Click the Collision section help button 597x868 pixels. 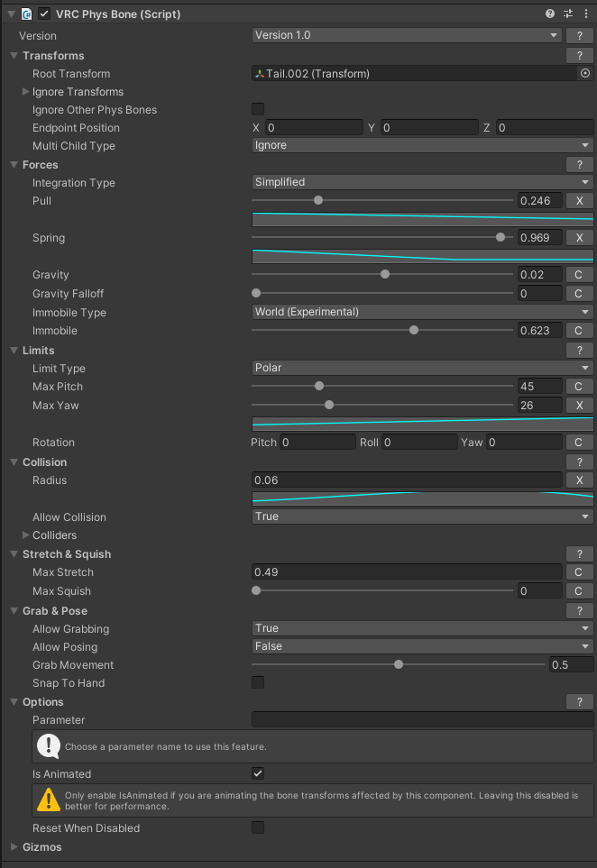[579, 461]
